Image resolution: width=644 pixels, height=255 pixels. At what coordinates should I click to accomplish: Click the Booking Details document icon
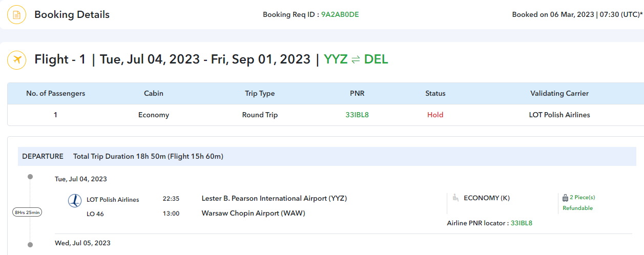tap(17, 15)
